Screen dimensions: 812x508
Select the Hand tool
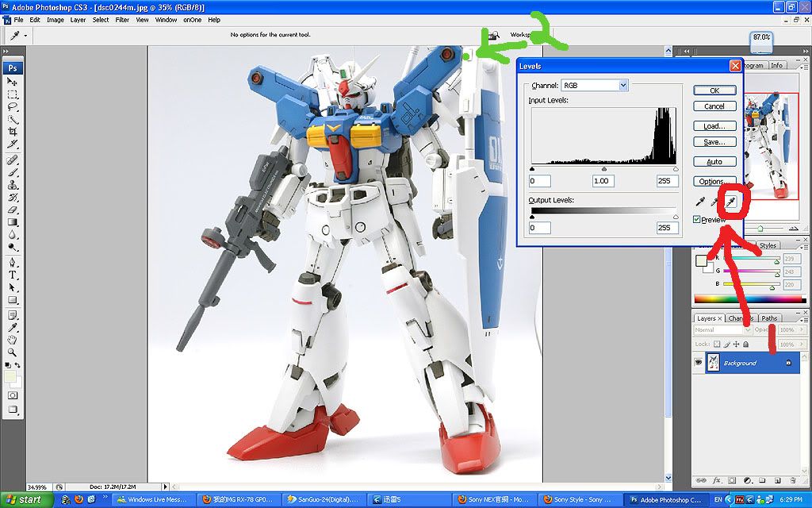(x=12, y=340)
